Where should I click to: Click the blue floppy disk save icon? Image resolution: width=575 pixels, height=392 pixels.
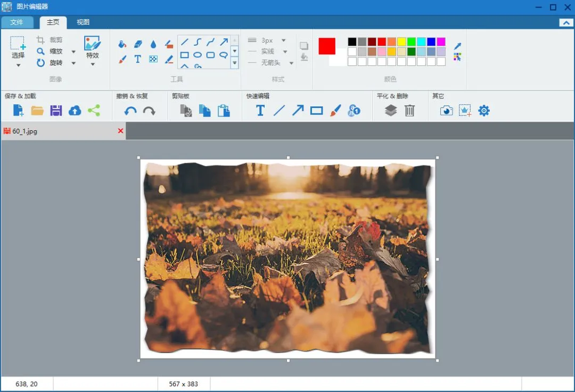click(x=56, y=110)
